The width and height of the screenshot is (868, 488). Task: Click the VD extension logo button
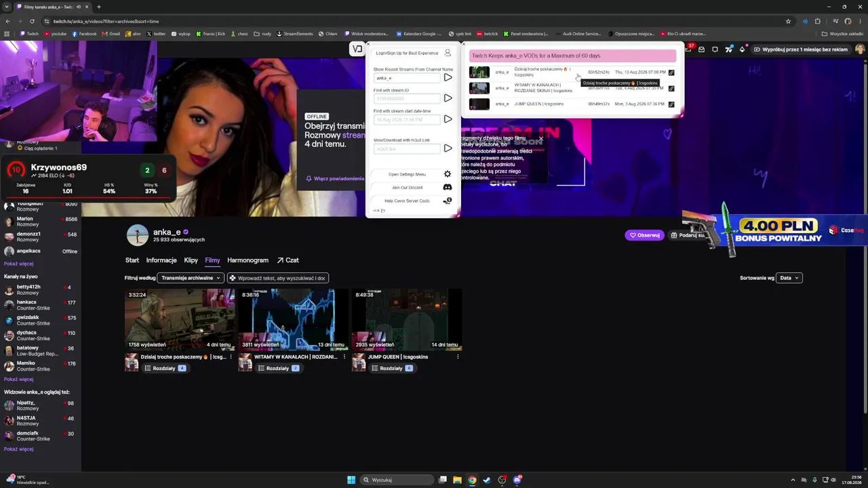[357, 49]
